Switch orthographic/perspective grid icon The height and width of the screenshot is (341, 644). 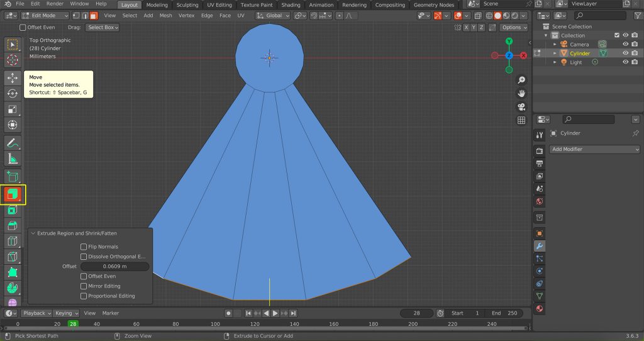521,120
